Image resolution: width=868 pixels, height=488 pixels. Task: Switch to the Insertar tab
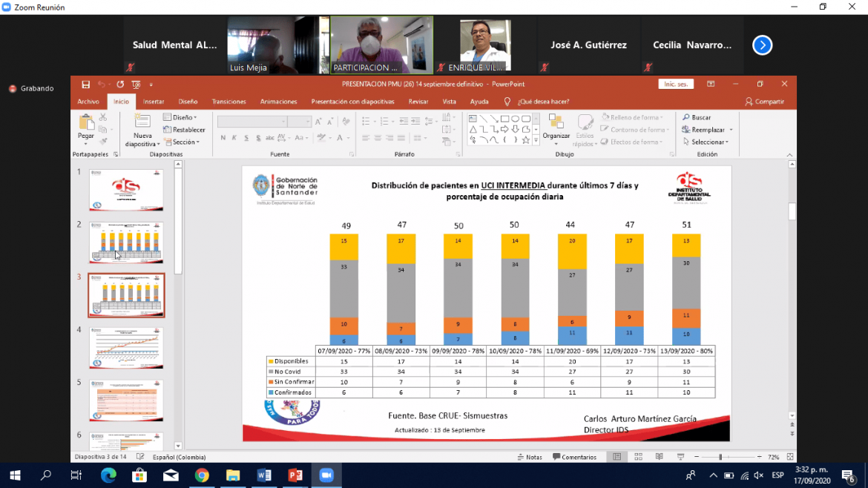154,102
